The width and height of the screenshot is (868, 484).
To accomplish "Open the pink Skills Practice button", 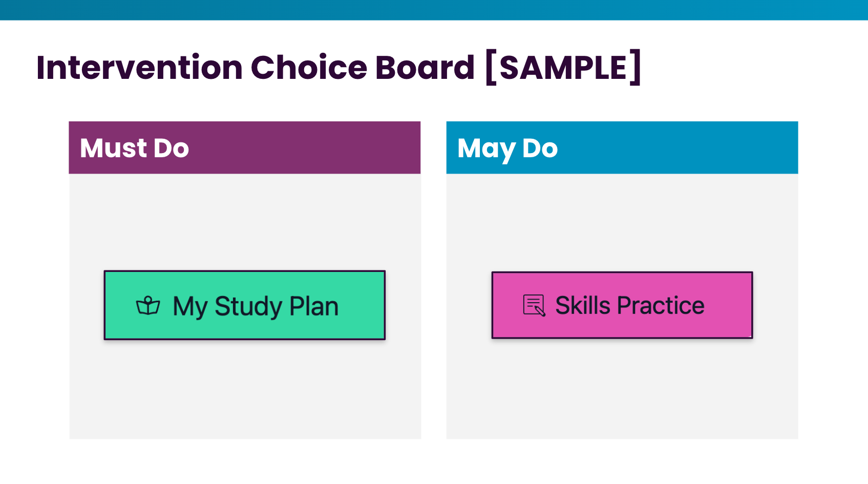I will pos(622,305).
